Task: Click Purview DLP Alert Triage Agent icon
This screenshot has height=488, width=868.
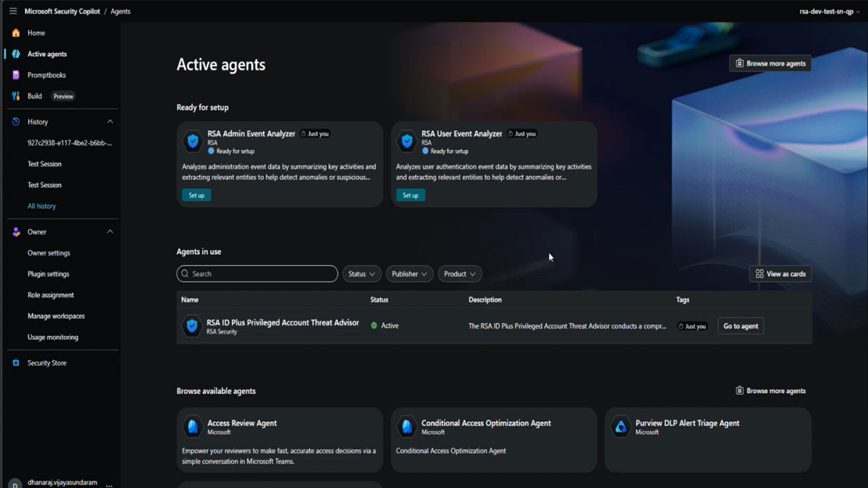Action: [620, 426]
